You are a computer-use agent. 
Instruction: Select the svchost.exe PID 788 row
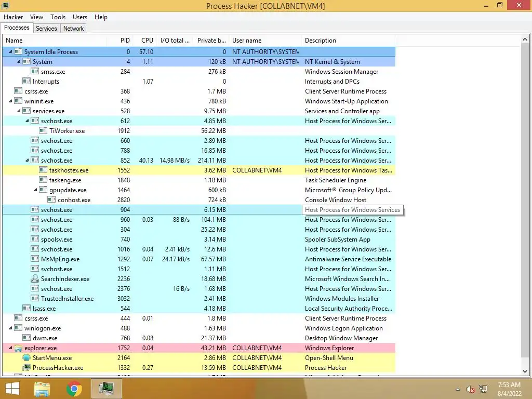(x=199, y=150)
